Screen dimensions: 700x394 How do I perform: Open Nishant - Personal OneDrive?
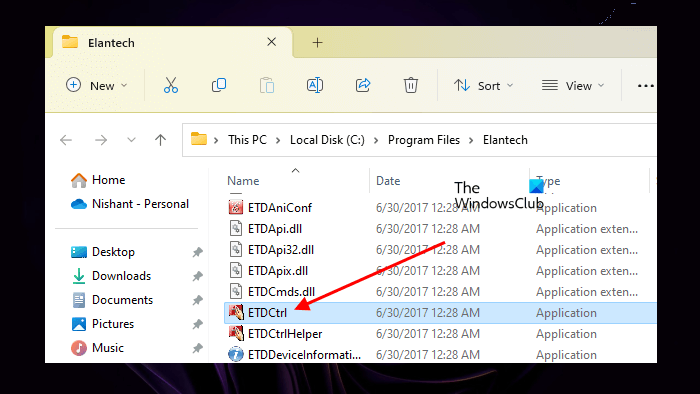tap(130, 204)
